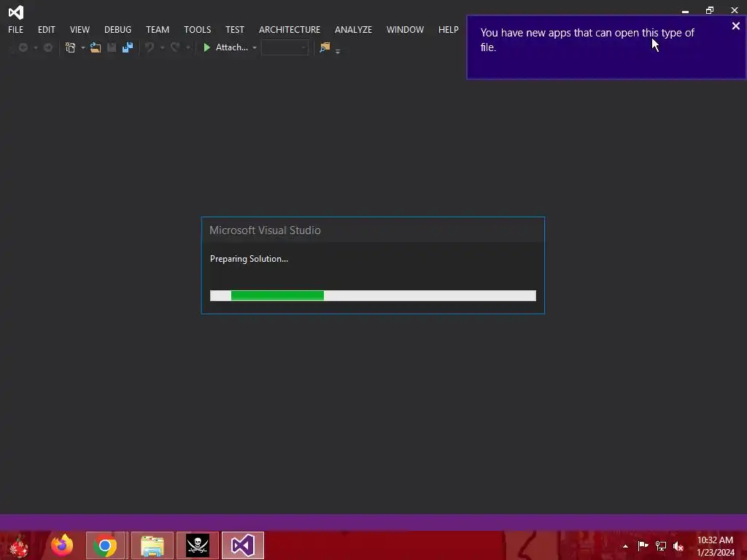Open the HELP menu
The height and width of the screenshot is (560, 747).
pos(449,29)
